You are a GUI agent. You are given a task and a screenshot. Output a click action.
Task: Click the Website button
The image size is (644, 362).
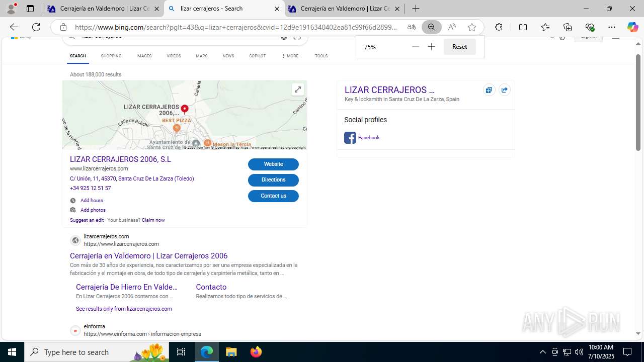pos(273,164)
